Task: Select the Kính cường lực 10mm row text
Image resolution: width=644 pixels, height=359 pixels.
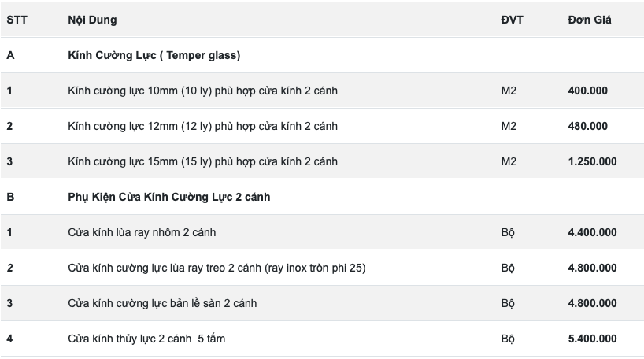Action: (202, 91)
